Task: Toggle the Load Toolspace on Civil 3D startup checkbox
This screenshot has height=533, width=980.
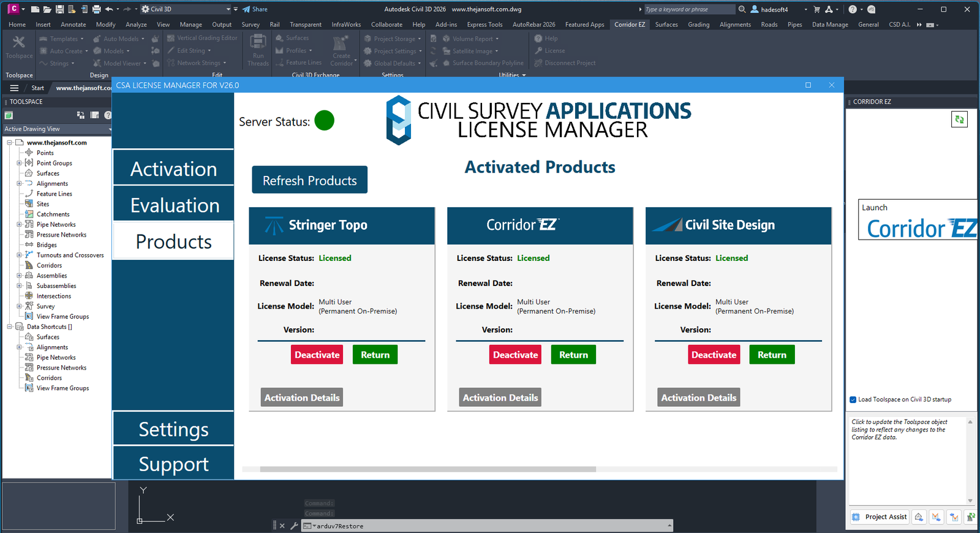Action: coord(853,399)
